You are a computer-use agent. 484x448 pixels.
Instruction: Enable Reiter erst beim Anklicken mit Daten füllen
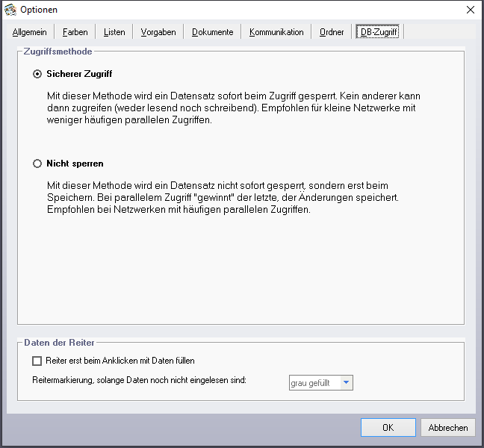click(x=37, y=361)
